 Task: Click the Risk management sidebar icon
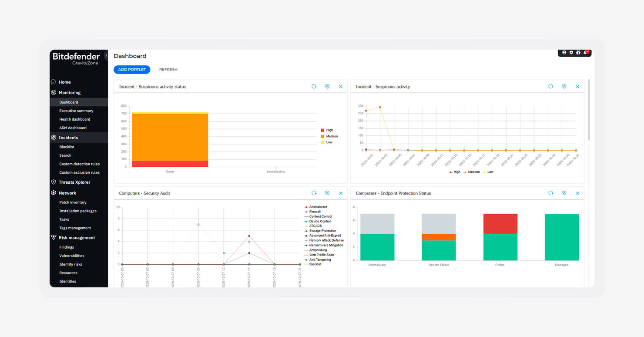click(54, 238)
